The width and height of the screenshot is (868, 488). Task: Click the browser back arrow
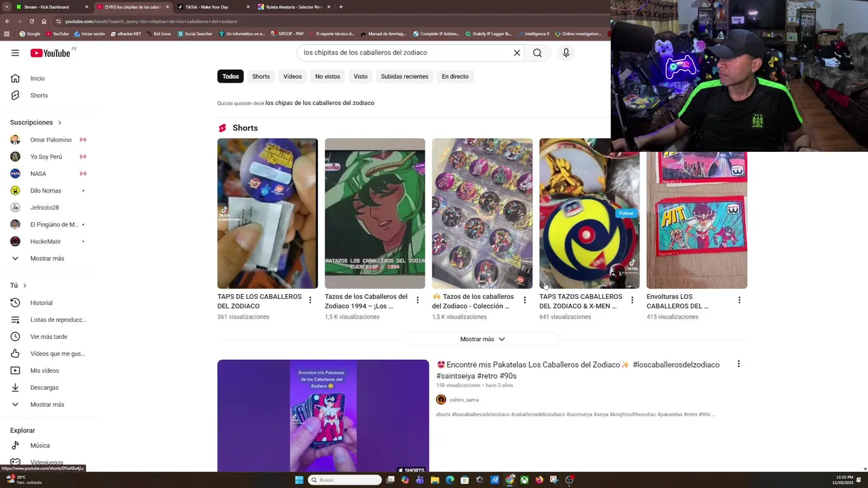tap(7, 21)
